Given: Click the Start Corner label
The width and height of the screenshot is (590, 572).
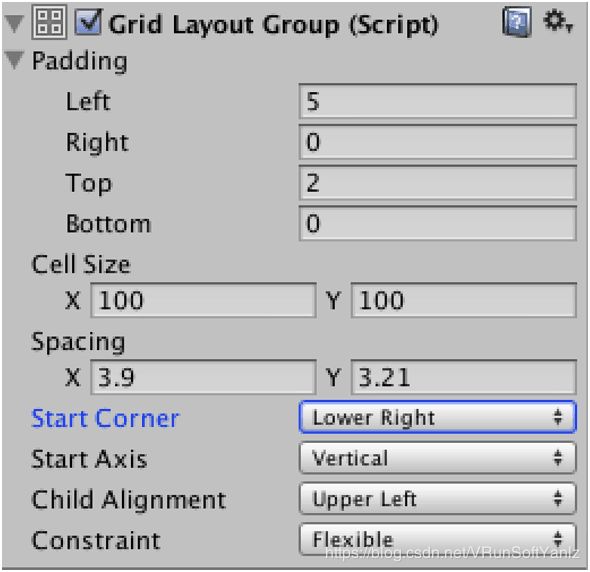Looking at the screenshot, I should [106, 418].
